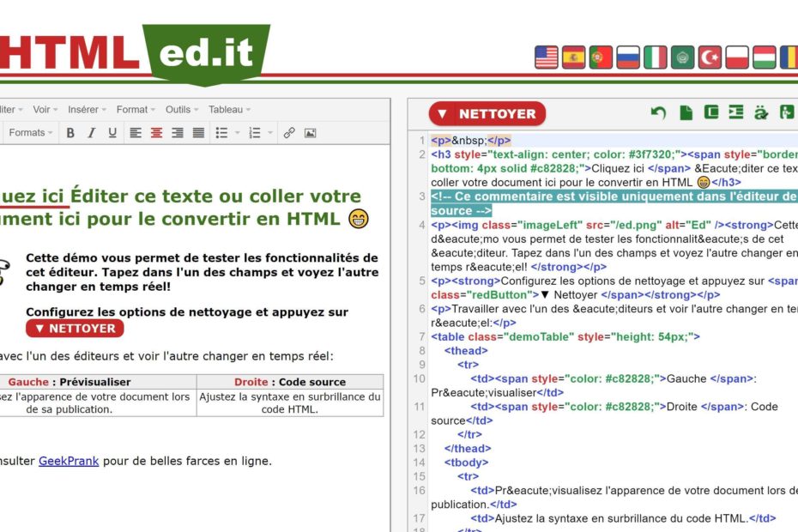This screenshot has width=798, height=532.
Task: Switch language with the US flag
Action: pyautogui.click(x=546, y=57)
